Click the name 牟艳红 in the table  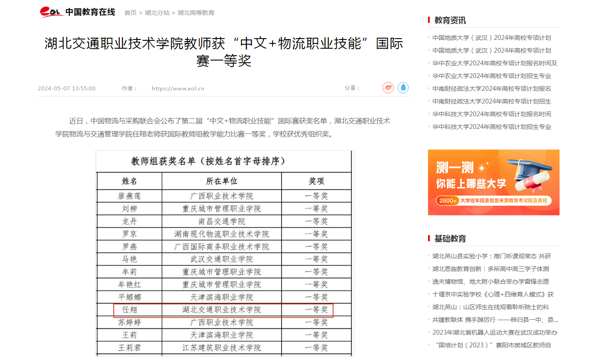point(129,285)
